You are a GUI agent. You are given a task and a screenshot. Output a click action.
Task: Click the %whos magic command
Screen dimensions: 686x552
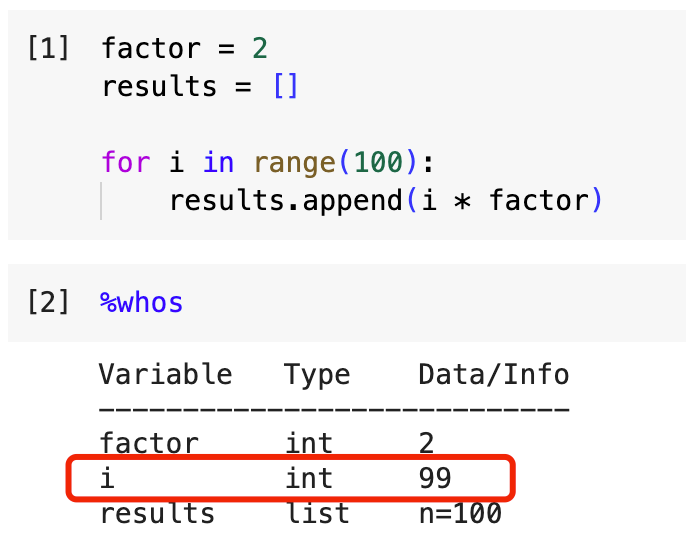tap(142, 302)
